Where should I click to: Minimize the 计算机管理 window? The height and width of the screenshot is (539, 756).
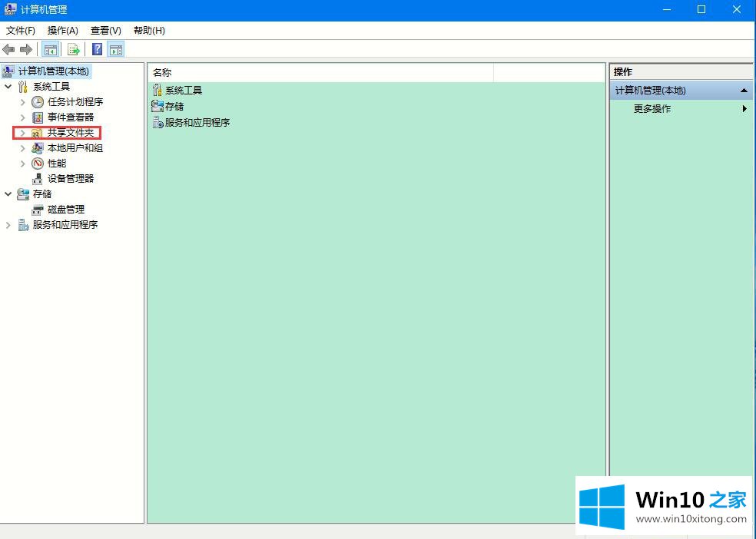click(667, 10)
